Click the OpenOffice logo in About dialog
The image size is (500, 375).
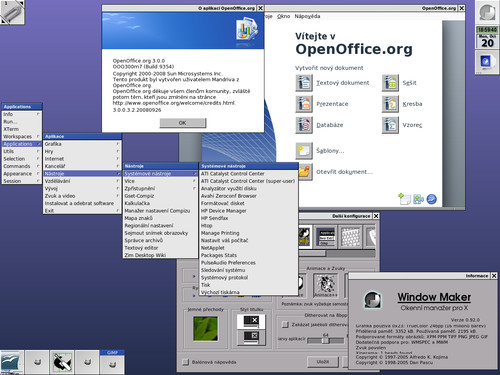click(247, 29)
